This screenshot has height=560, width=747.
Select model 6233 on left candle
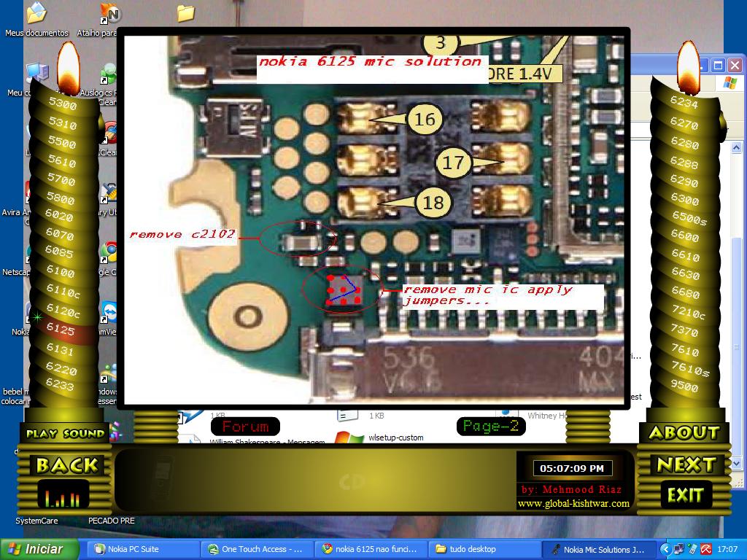tap(60, 384)
